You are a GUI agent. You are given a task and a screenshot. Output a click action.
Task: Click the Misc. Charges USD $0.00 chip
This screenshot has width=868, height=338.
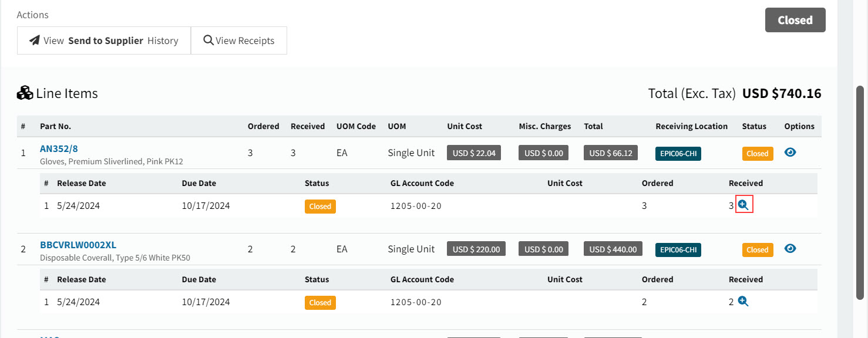(543, 153)
